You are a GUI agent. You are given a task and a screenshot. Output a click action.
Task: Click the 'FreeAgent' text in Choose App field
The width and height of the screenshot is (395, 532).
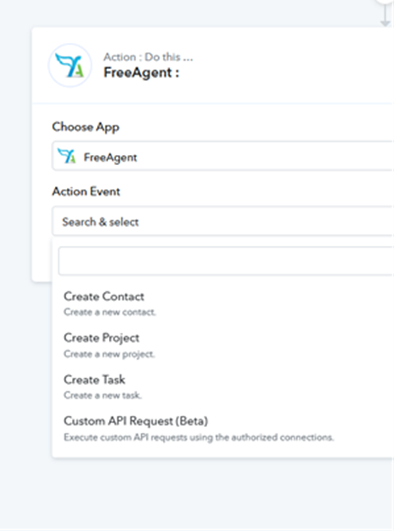click(111, 157)
